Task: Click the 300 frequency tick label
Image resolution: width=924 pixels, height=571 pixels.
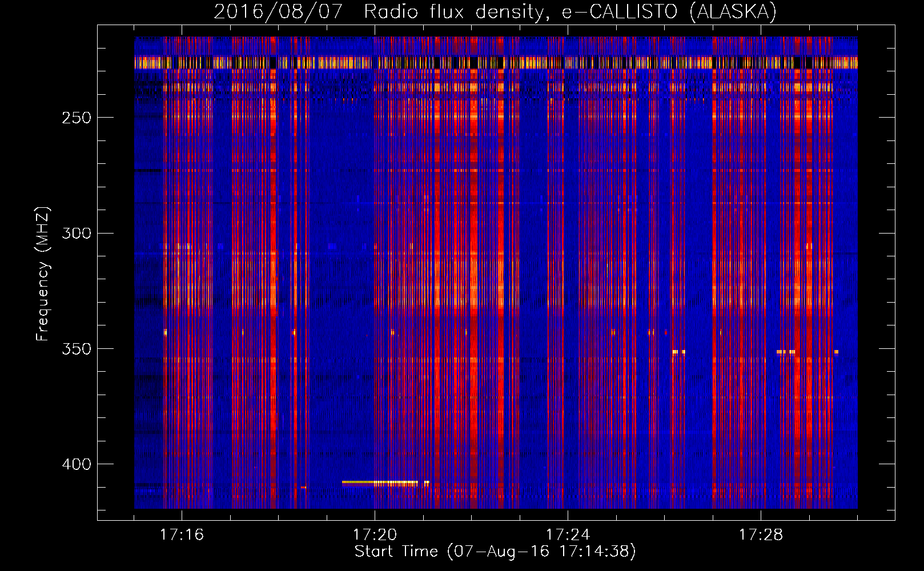Action: [x=77, y=234]
